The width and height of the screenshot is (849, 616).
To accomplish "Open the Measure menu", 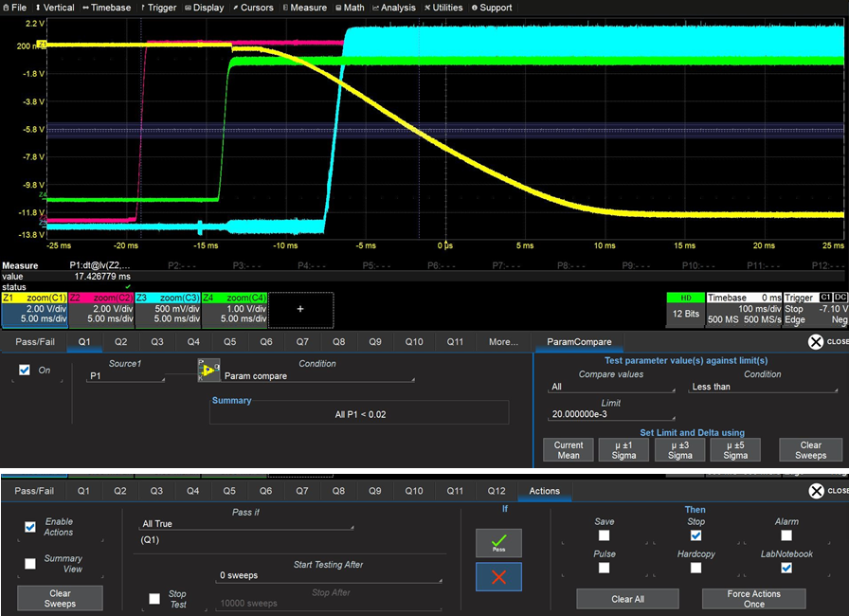I will click(304, 8).
